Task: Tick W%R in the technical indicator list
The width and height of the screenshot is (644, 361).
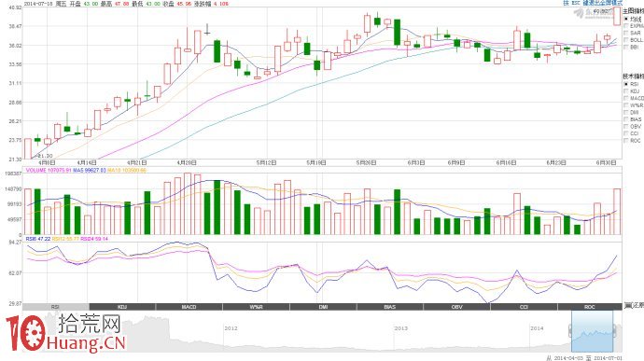Action: tap(626, 105)
